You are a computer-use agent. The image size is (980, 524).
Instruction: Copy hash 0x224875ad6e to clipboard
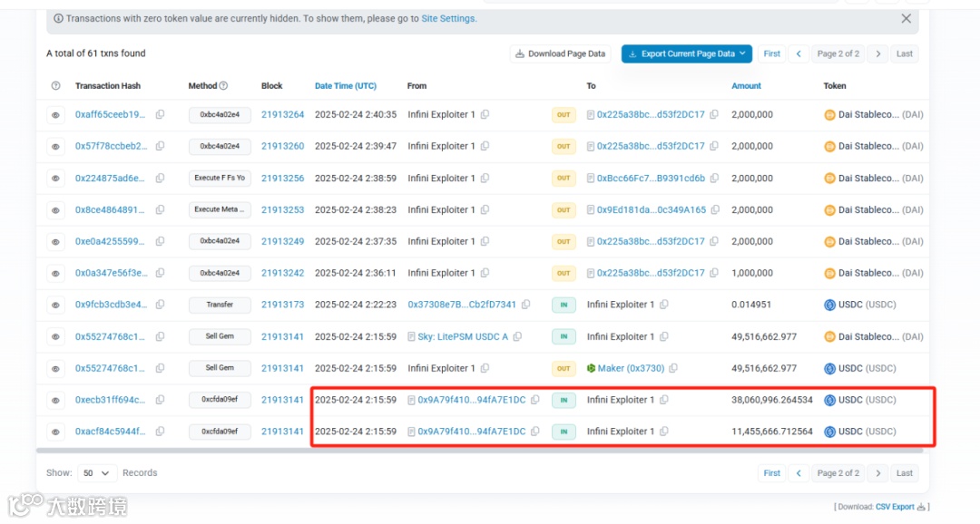(x=160, y=178)
